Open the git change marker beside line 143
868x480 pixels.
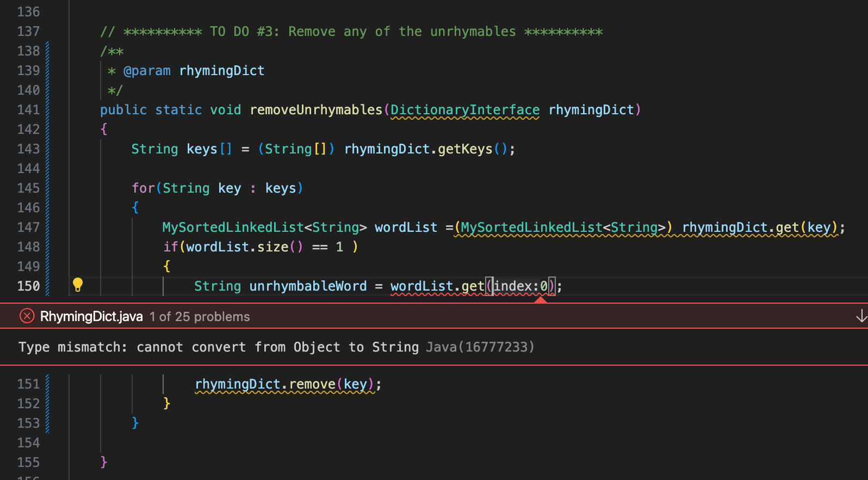point(47,149)
